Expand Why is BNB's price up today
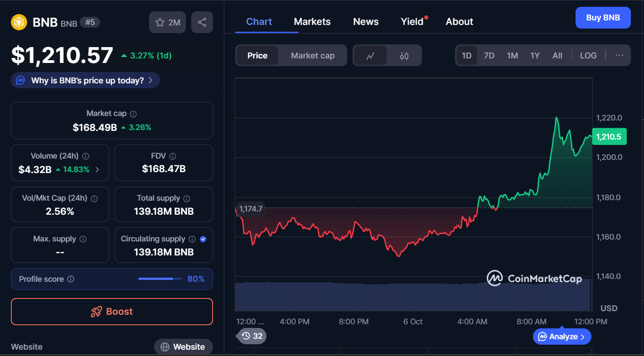This screenshot has height=356, width=644. (85, 81)
